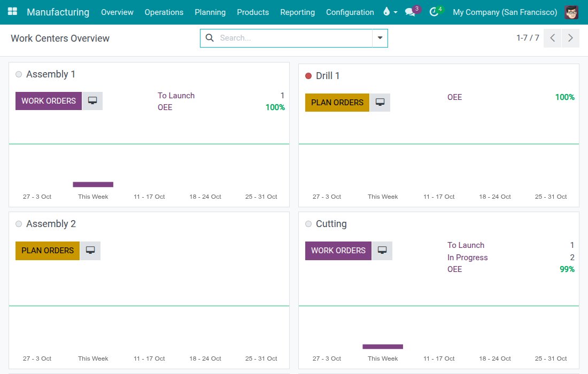Open the Reporting menu
The image size is (588, 374).
(x=297, y=12)
